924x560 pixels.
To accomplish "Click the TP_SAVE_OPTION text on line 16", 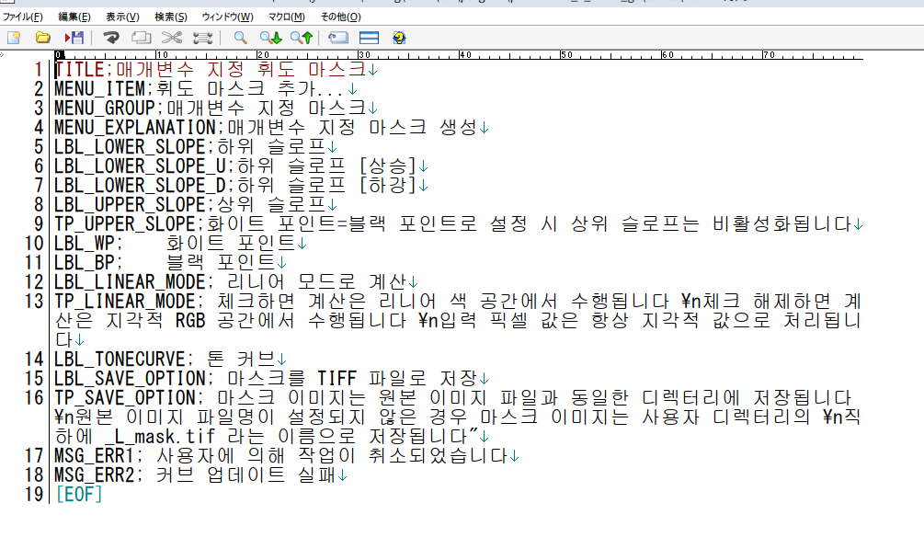I will click(125, 399).
